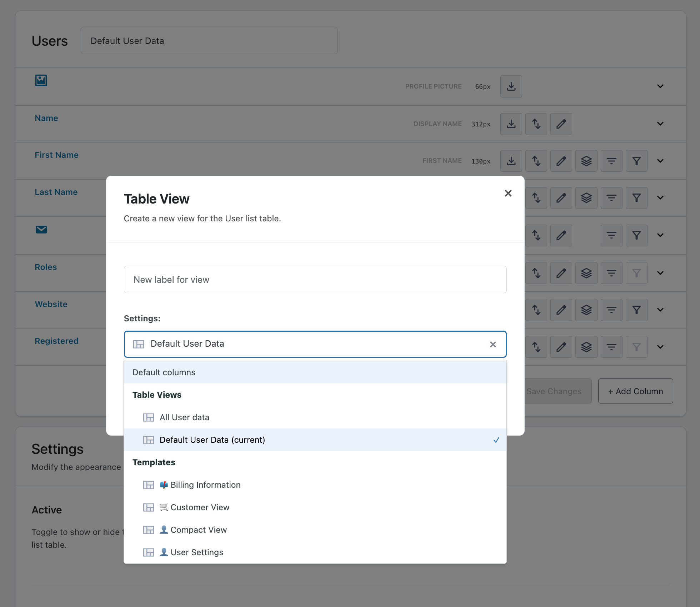
Task: Close the Table View dialog
Action: [x=508, y=193]
